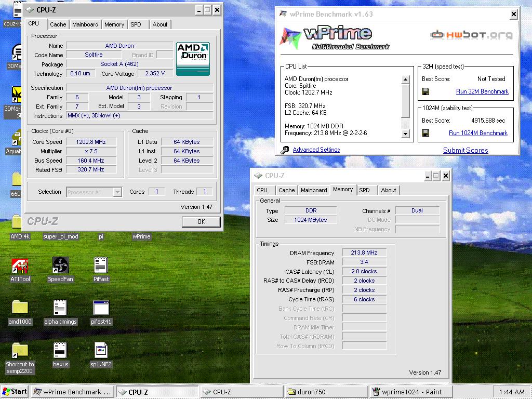Open SPD tab in top-left CPU-Z
The width and height of the screenshot is (532, 399).
coord(136,24)
